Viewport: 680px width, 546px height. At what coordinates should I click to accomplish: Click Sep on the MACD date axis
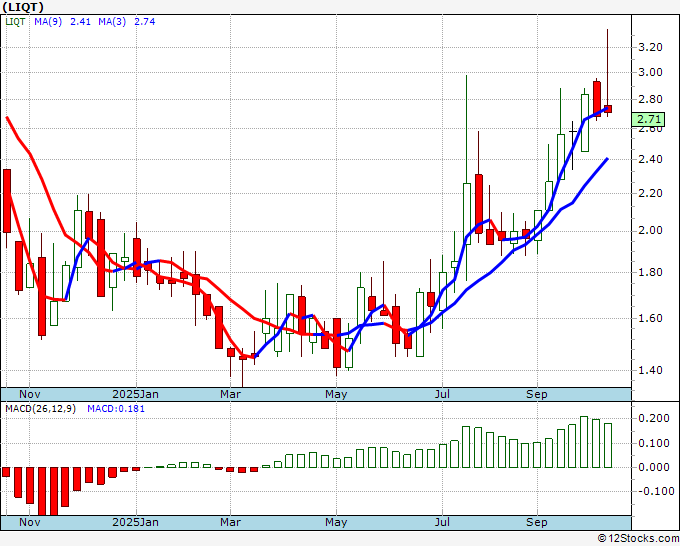coord(537,522)
